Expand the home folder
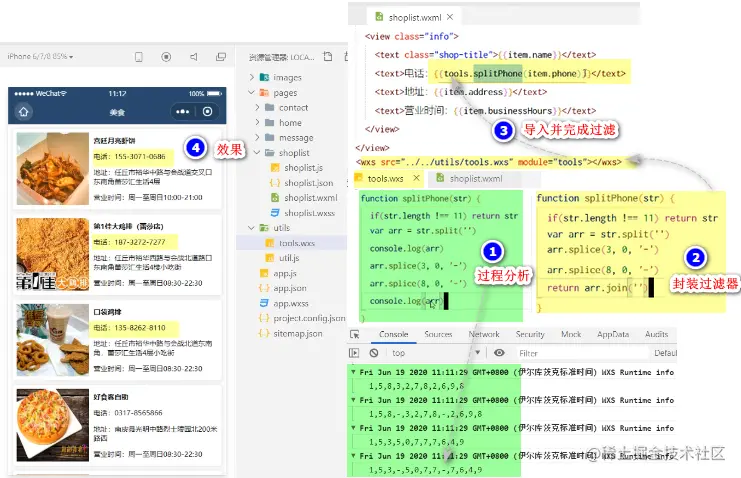Image resolution: width=741 pixels, height=478 pixels. pyautogui.click(x=258, y=122)
